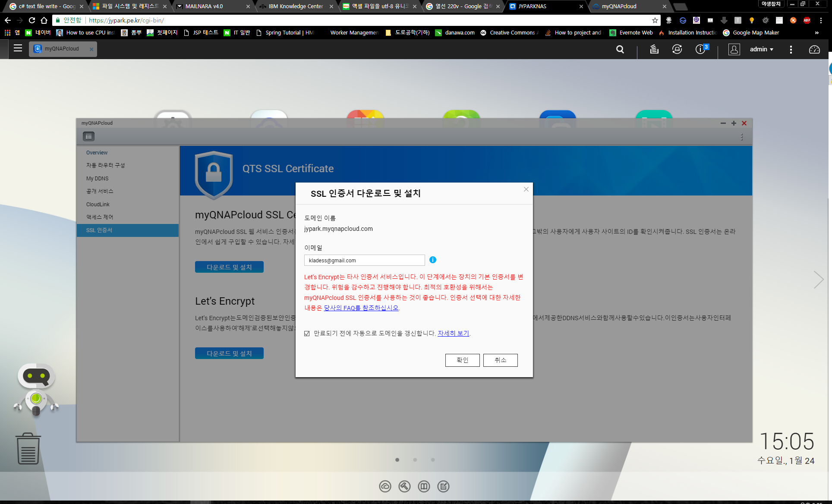The image size is (832, 504).
Task: Click the first bottom dock circular icon
Action: pyautogui.click(x=385, y=486)
